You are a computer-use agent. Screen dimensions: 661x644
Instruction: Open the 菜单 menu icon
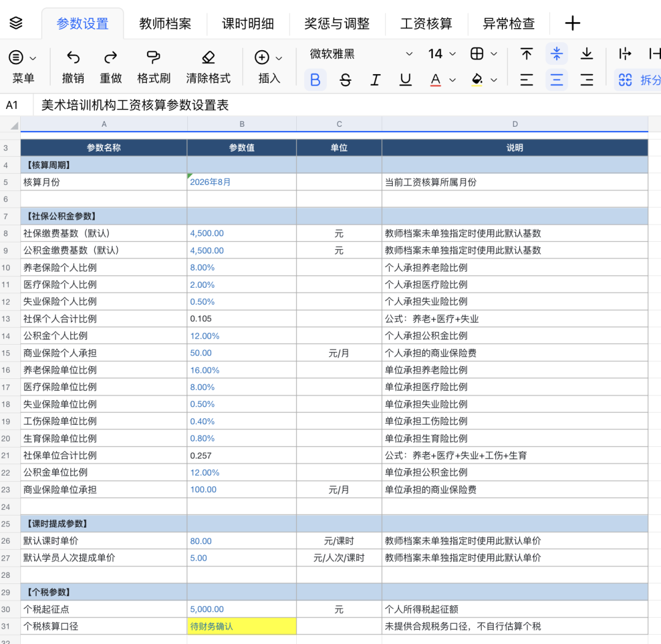[x=16, y=57]
